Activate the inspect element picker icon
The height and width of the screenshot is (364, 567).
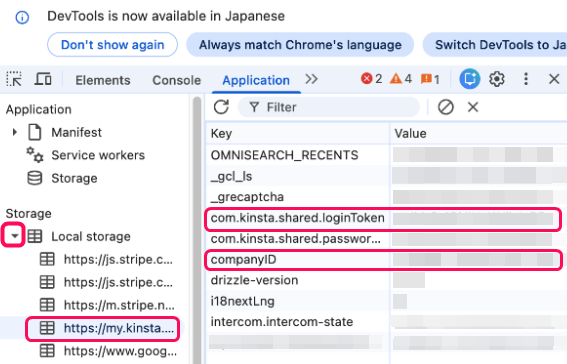point(14,79)
